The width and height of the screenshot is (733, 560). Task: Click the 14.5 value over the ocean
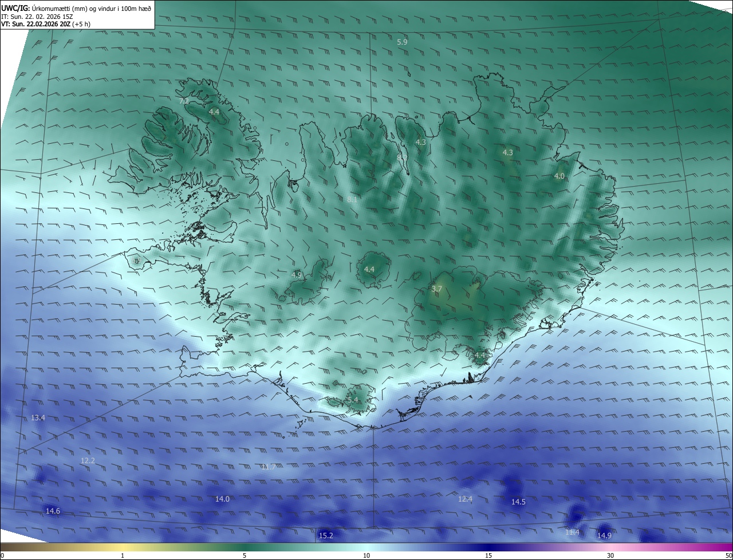(518, 502)
